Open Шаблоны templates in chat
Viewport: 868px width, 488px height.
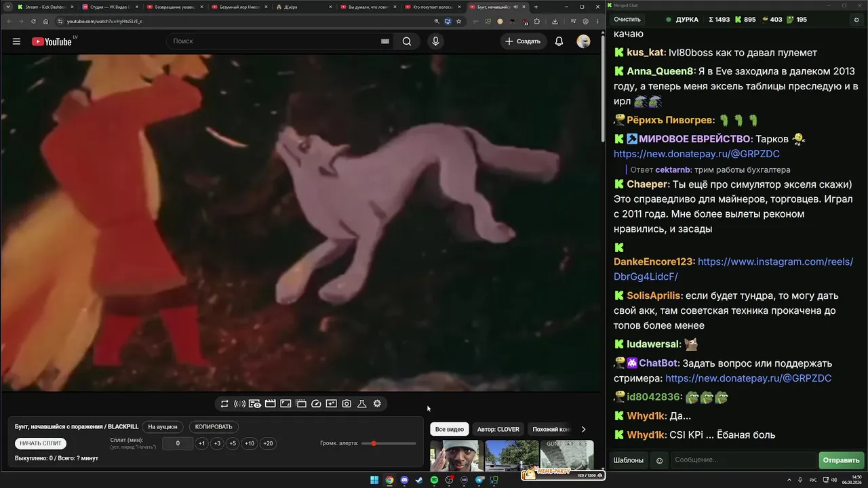(x=629, y=460)
